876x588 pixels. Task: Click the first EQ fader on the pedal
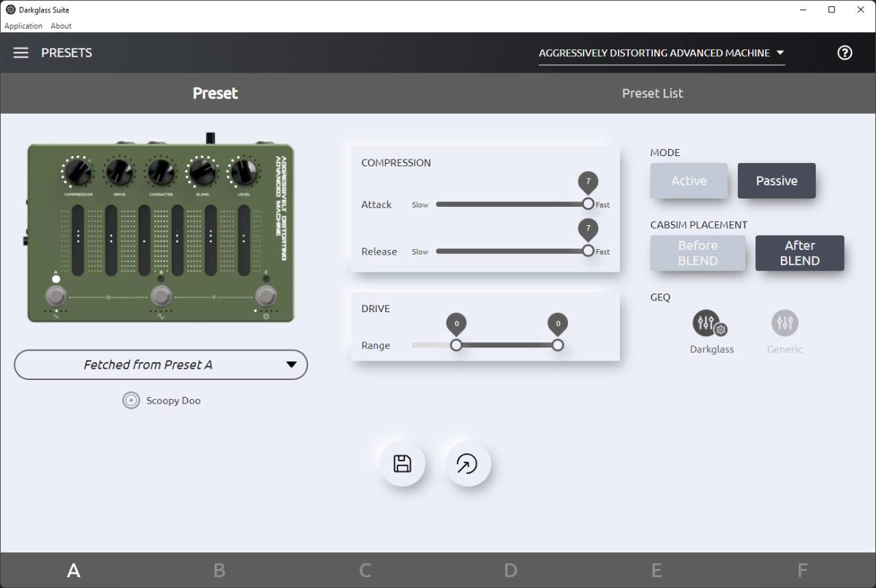click(78, 240)
